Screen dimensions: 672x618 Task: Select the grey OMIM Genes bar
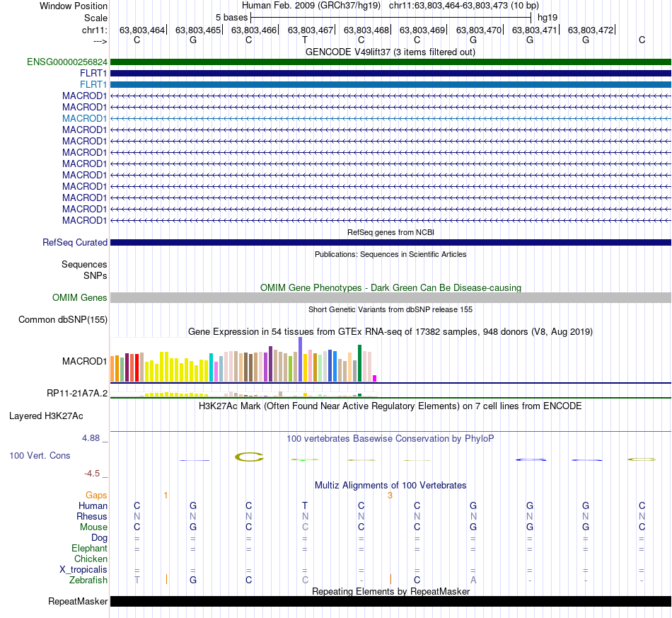(391, 297)
